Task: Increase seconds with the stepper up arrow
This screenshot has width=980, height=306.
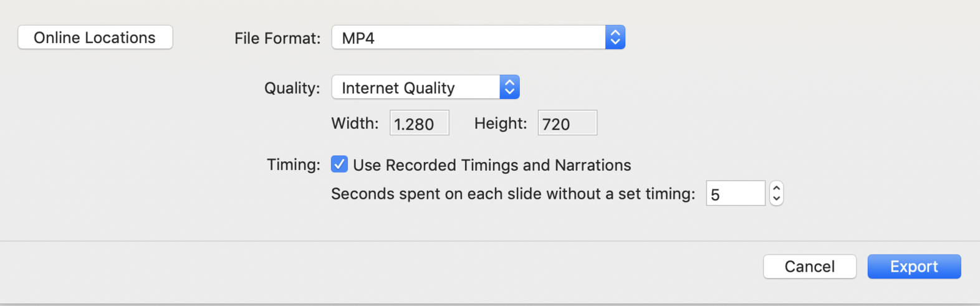Action: pyautogui.click(x=776, y=188)
